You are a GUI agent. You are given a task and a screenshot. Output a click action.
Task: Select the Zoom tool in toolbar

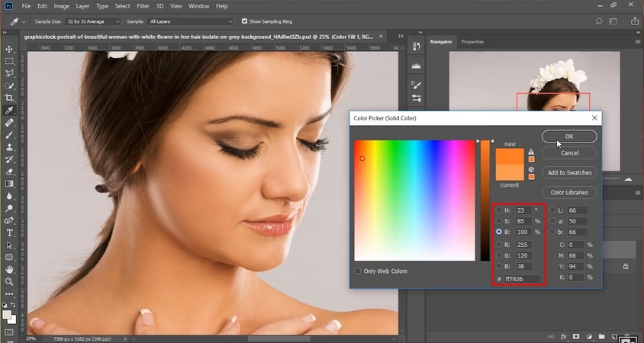click(x=9, y=281)
